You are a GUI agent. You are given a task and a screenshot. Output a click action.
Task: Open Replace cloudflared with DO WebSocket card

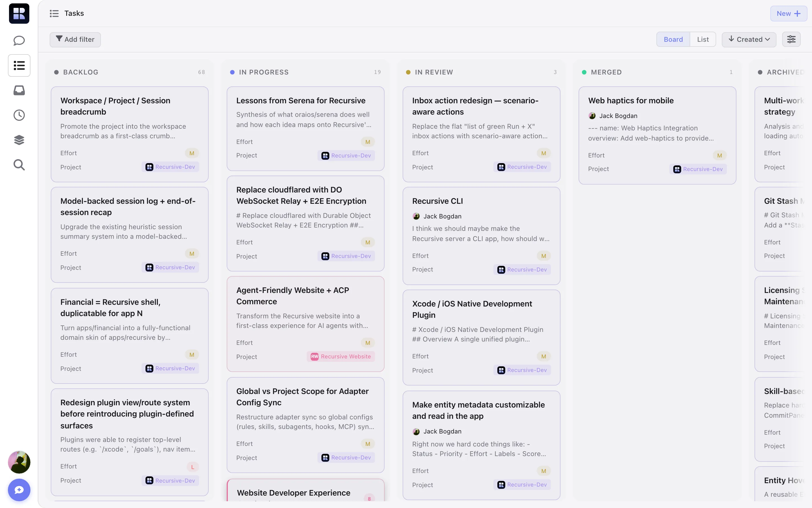305,224
